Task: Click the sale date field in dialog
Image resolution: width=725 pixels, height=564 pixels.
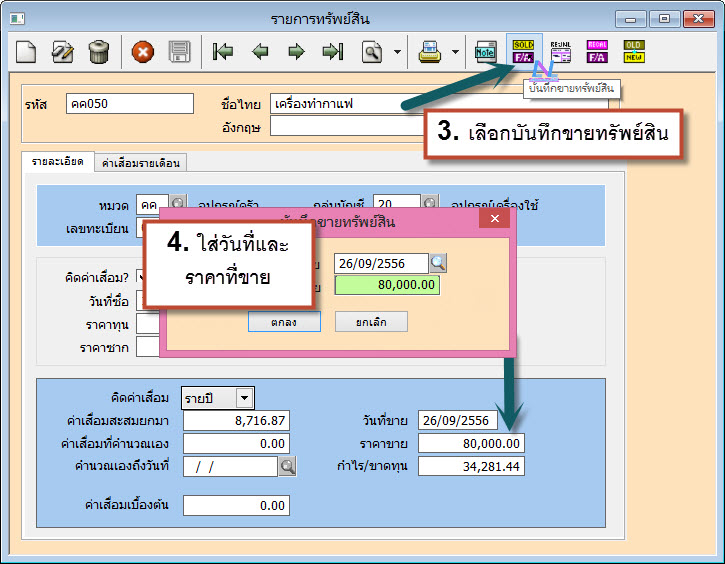Action: click(x=381, y=264)
